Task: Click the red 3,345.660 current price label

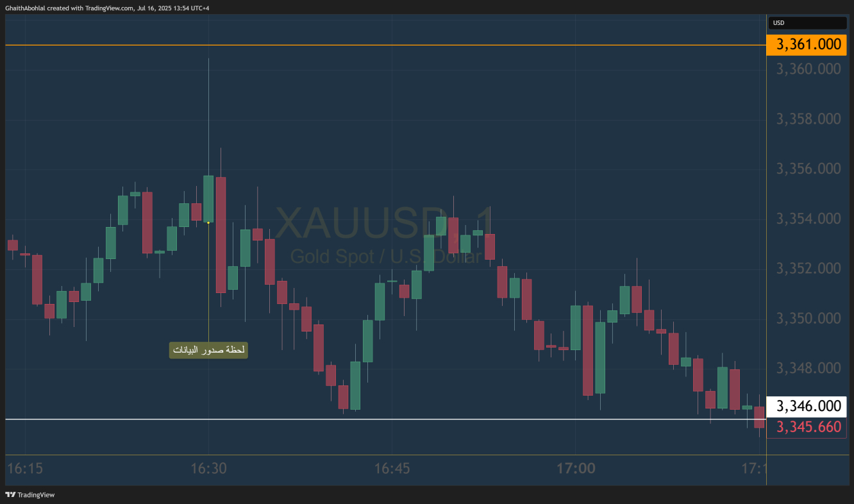Action: (807, 426)
